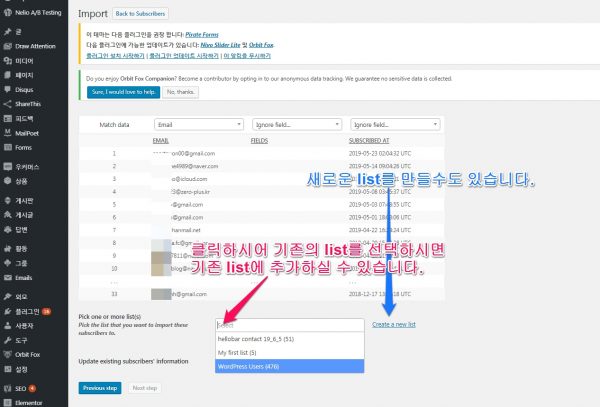
Task: Click the Draw Attention menu icon
Action: pos(7,46)
